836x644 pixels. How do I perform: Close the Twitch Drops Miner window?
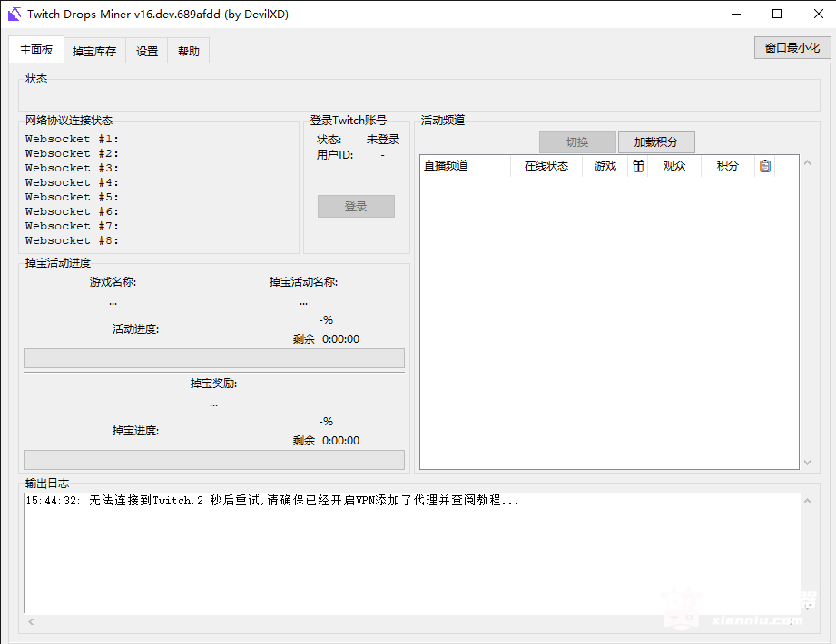pos(819,15)
